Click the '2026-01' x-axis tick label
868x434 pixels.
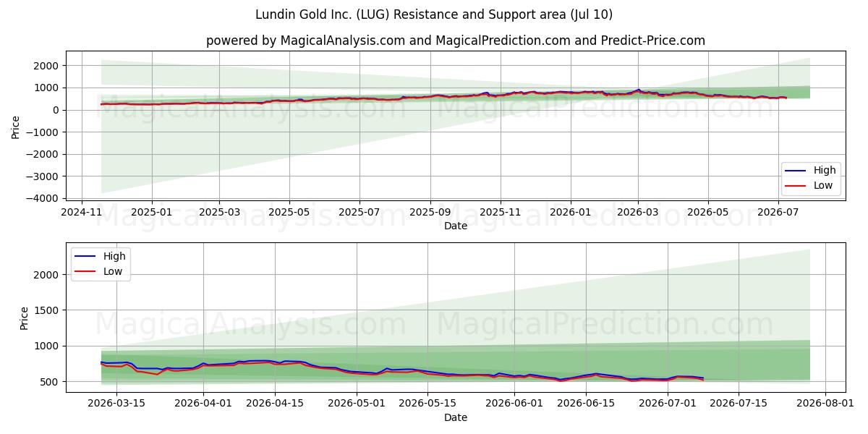point(570,212)
